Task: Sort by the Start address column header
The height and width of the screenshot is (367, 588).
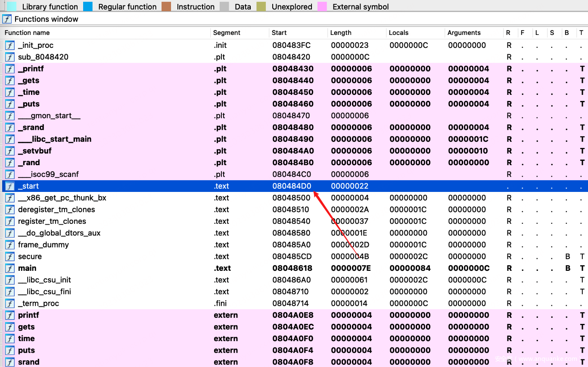Action: coord(279,33)
